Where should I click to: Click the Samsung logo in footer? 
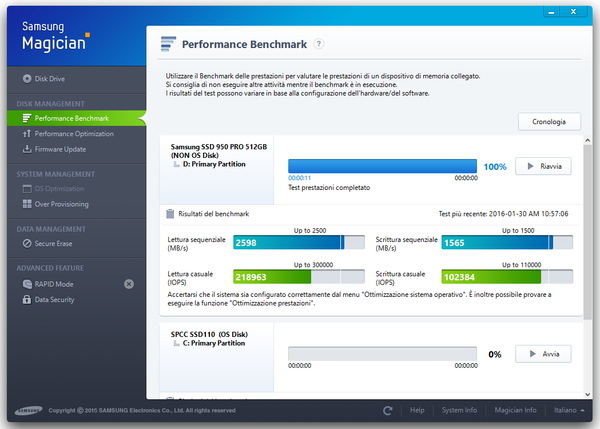pyautogui.click(x=28, y=411)
